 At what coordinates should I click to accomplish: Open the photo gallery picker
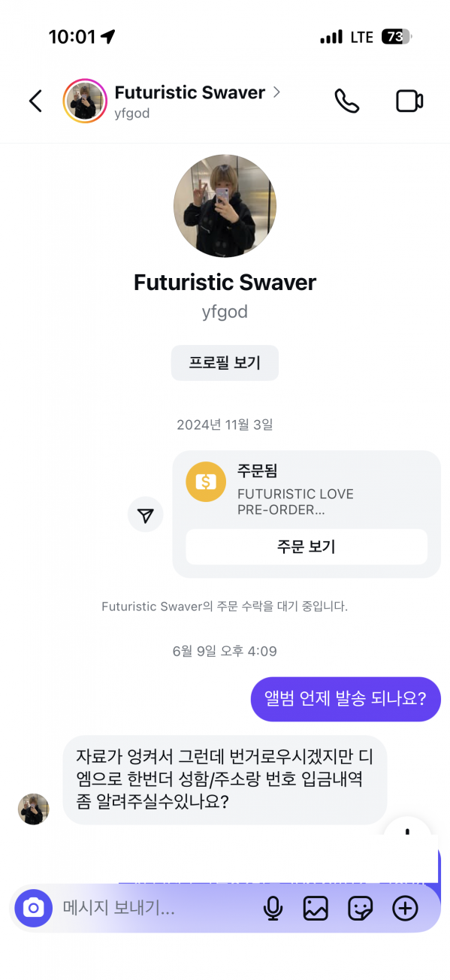pos(316,909)
